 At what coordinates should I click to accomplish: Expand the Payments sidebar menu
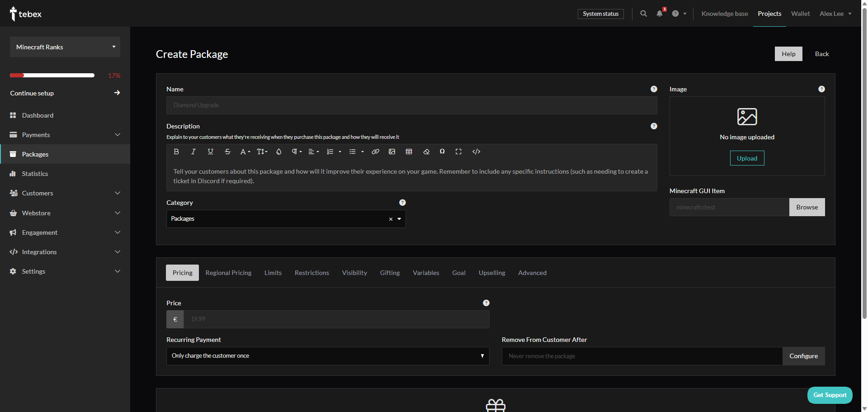[x=118, y=135]
